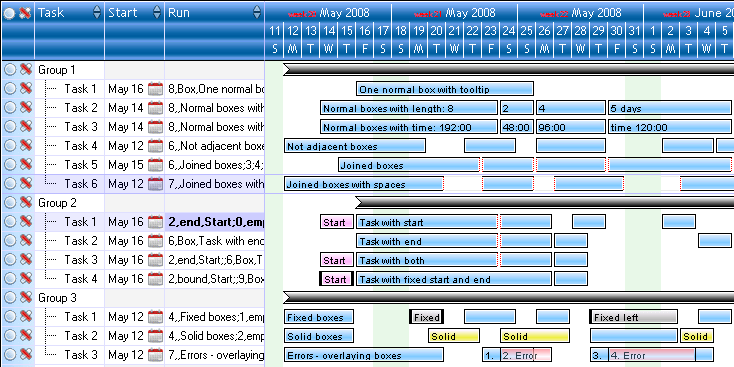734x367 pixels.
Task: Toggle select-all circle in header
Action: pos(9,13)
